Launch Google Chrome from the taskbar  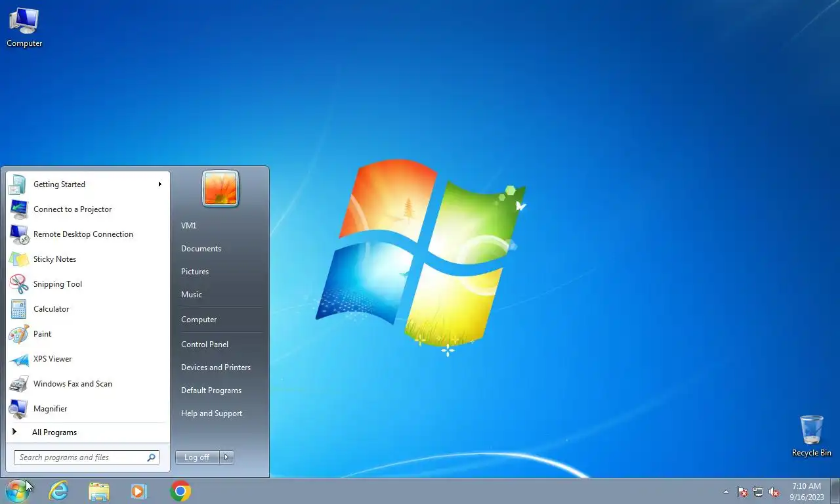point(180,491)
